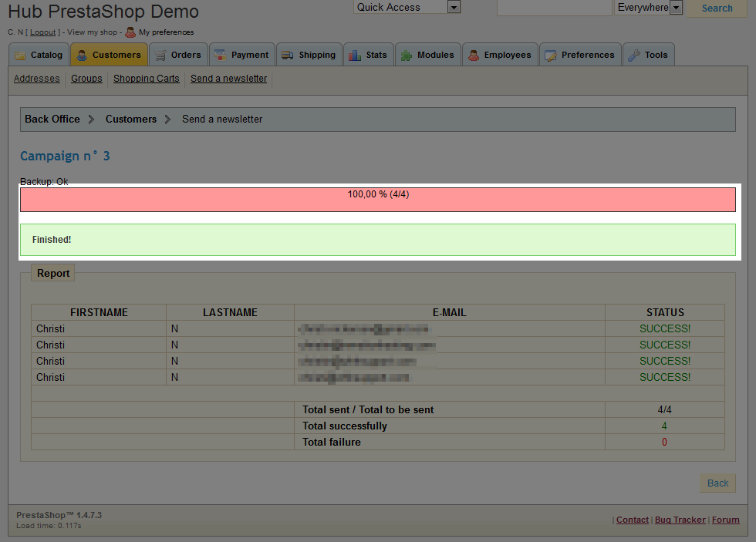
Task: Open the Preferences tab
Action: click(x=579, y=56)
